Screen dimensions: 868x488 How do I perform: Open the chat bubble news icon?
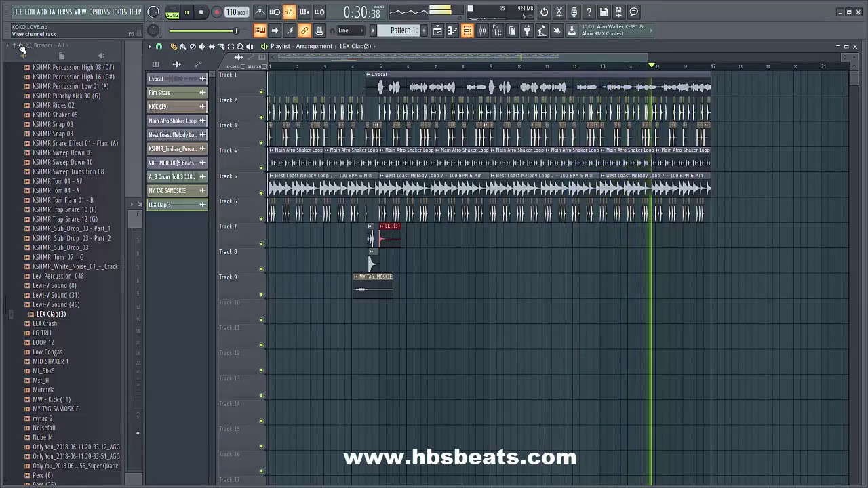click(x=634, y=12)
